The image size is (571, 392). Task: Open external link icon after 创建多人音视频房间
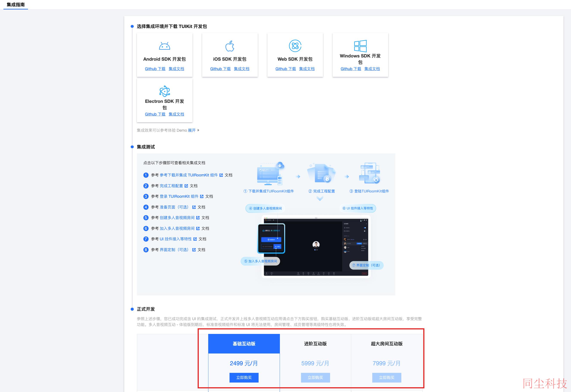pos(198,218)
